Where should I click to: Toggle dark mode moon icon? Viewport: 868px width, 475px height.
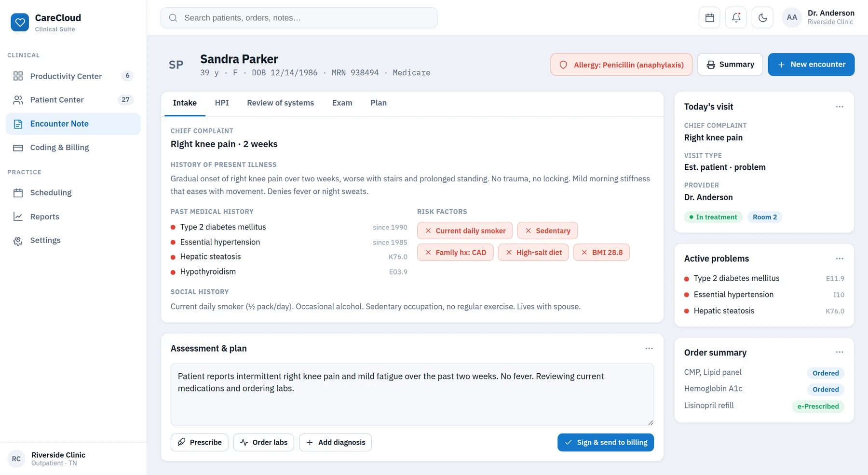click(762, 18)
